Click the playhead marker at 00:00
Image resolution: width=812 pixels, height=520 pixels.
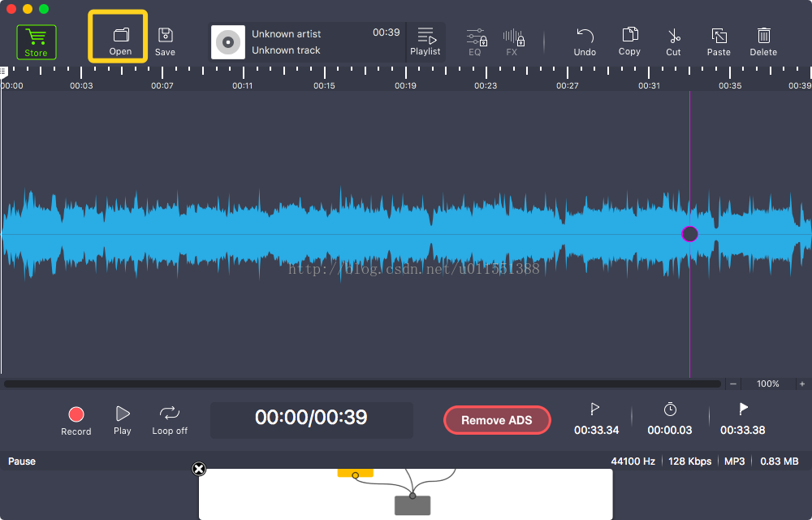3,71
